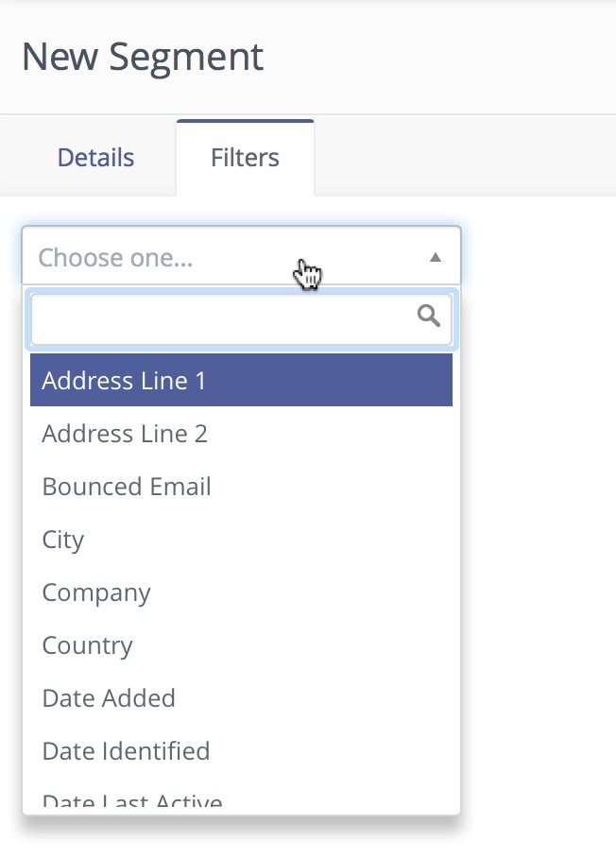Select the partially visible Date Last Active option
The width and height of the screenshot is (616, 858).
pyautogui.click(x=132, y=802)
